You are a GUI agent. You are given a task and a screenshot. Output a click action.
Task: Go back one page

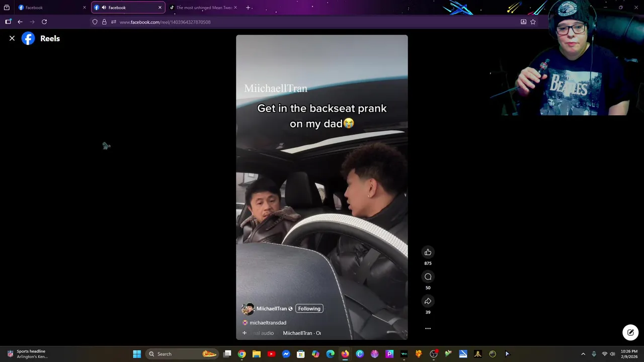20,22
